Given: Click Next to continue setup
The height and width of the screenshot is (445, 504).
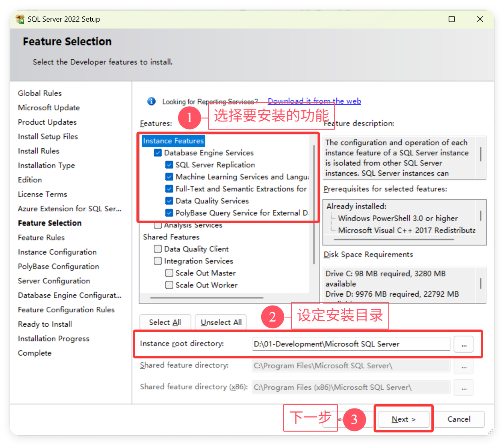Looking at the screenshot, I should pyautogui.click(x=404, y=419).
